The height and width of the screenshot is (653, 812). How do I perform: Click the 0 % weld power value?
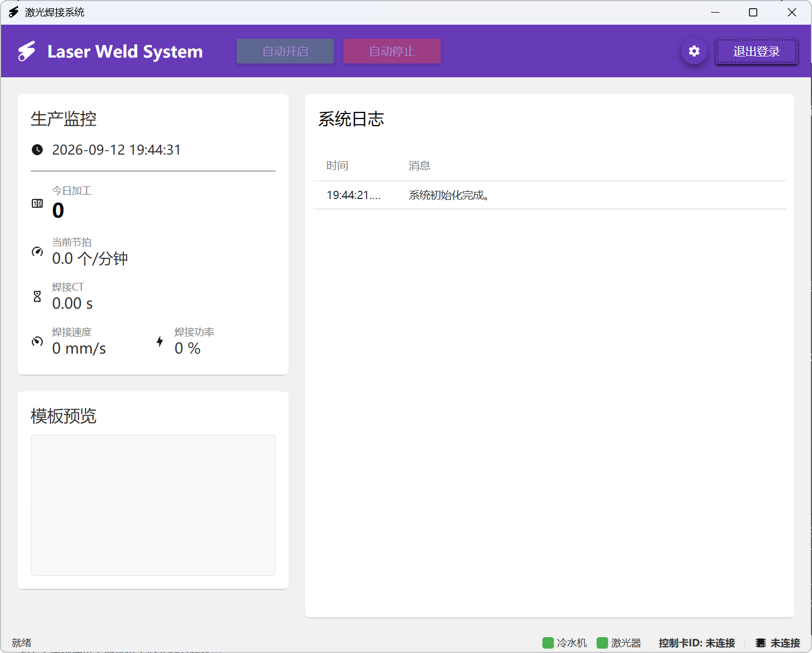[187, 348]
